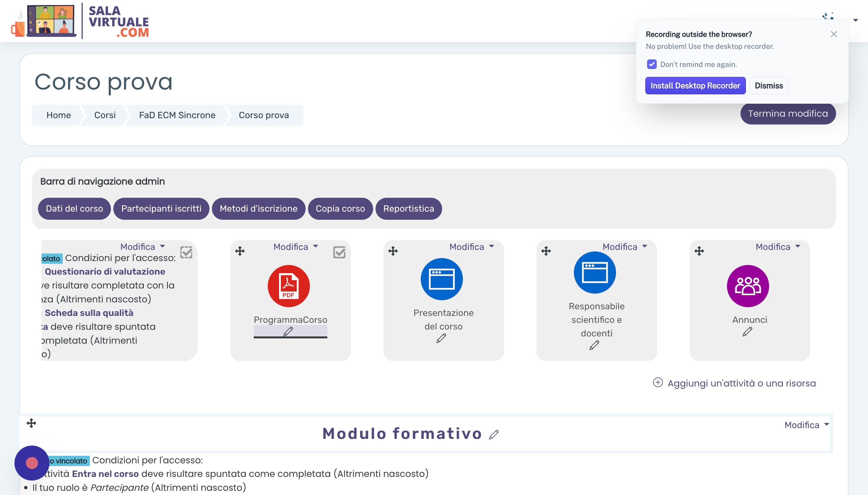Click the Modulo formativo heading

(x=402, y=434)
